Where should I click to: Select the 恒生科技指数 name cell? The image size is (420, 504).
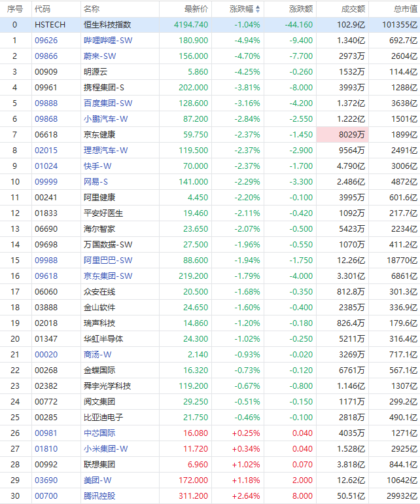click(x=107, y=25)
